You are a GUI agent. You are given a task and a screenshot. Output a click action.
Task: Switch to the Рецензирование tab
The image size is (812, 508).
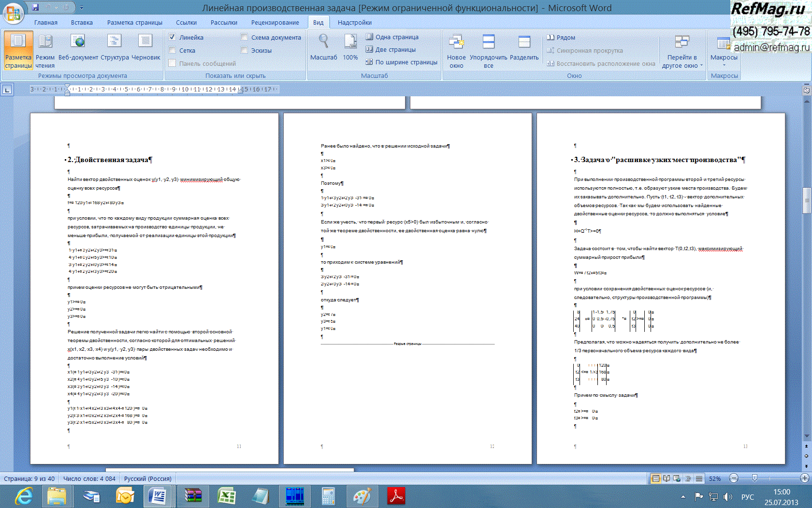point(275,23)
